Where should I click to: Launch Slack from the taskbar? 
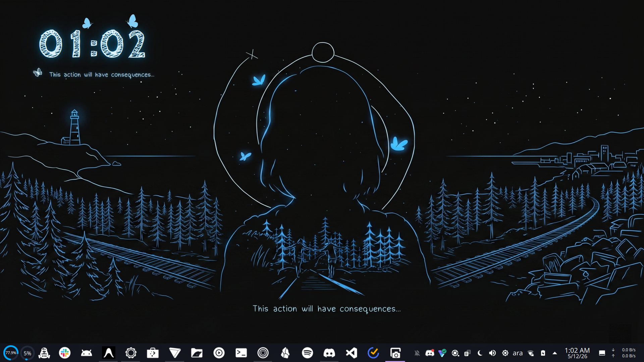click(x=65, y=353)
